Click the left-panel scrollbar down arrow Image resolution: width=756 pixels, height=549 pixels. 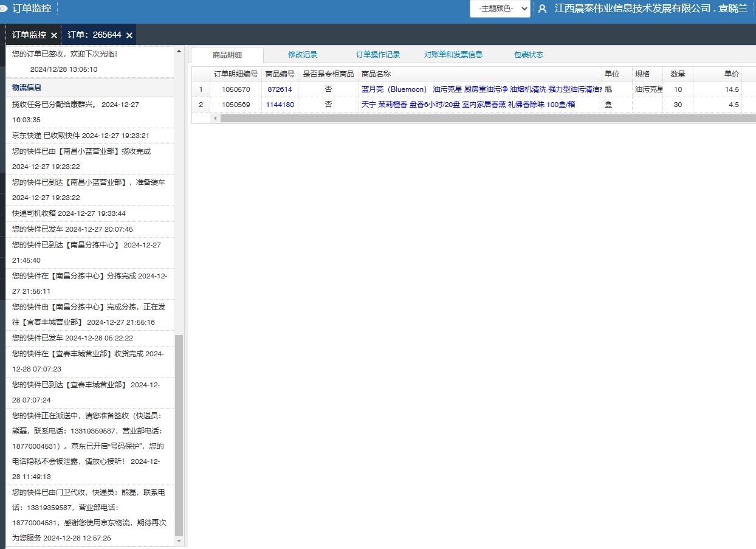click(x=179, y=540)
